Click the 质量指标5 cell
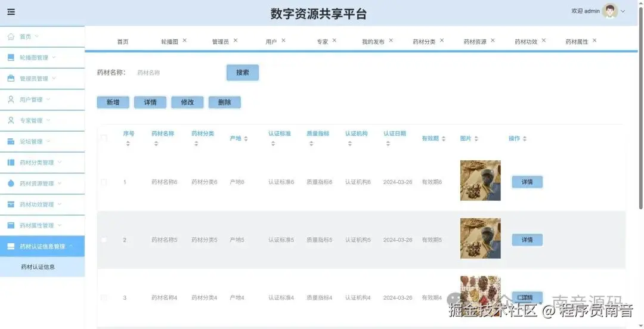The image size is (644, 329). click(320, 240)
